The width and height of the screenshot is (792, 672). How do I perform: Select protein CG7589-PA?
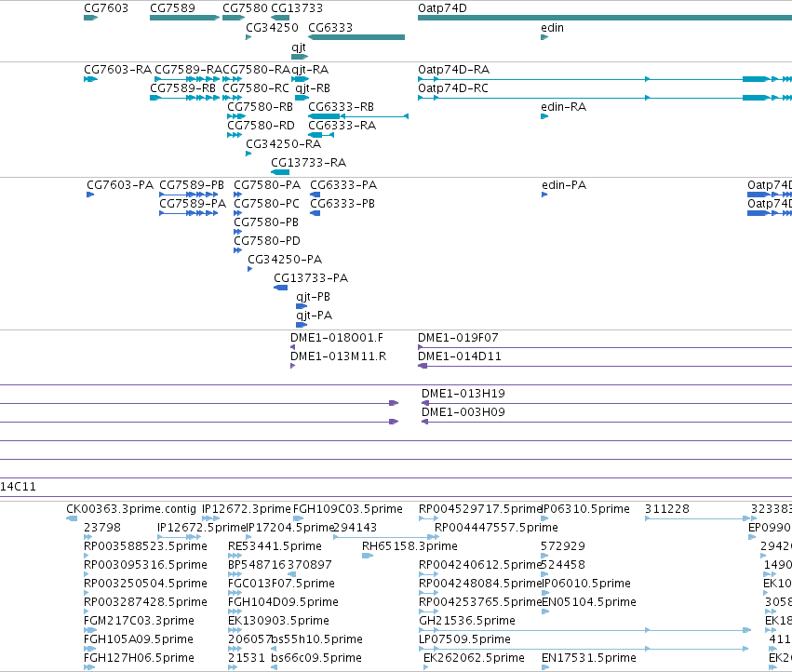click(188, 213)
